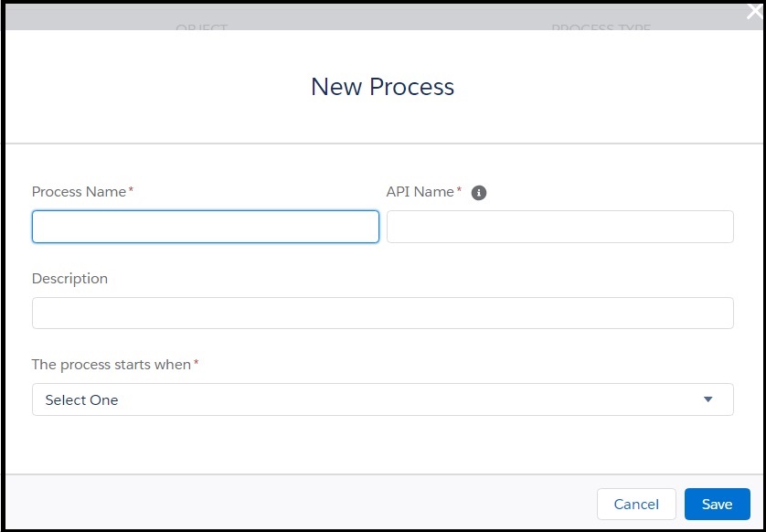This screenshot has height=532, width=766.
Task: Focus the Process Name text field
Action: 205,227
